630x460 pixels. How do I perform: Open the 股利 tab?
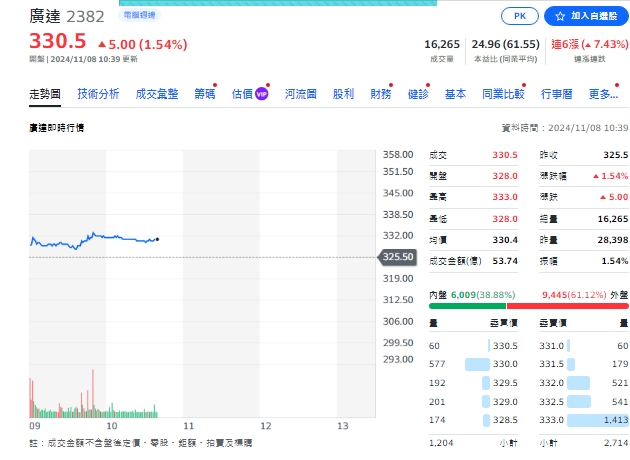pyautogui.click(x=343, y=94)
